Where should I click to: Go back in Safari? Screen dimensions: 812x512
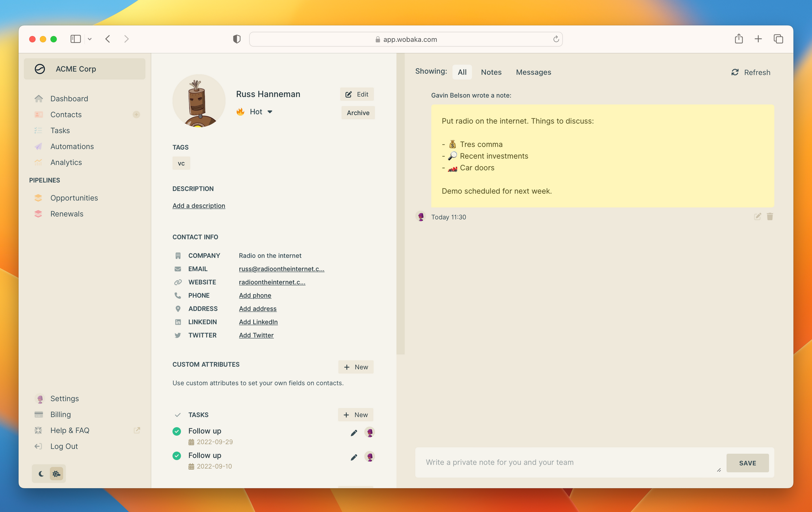click(x=108, y=39)
